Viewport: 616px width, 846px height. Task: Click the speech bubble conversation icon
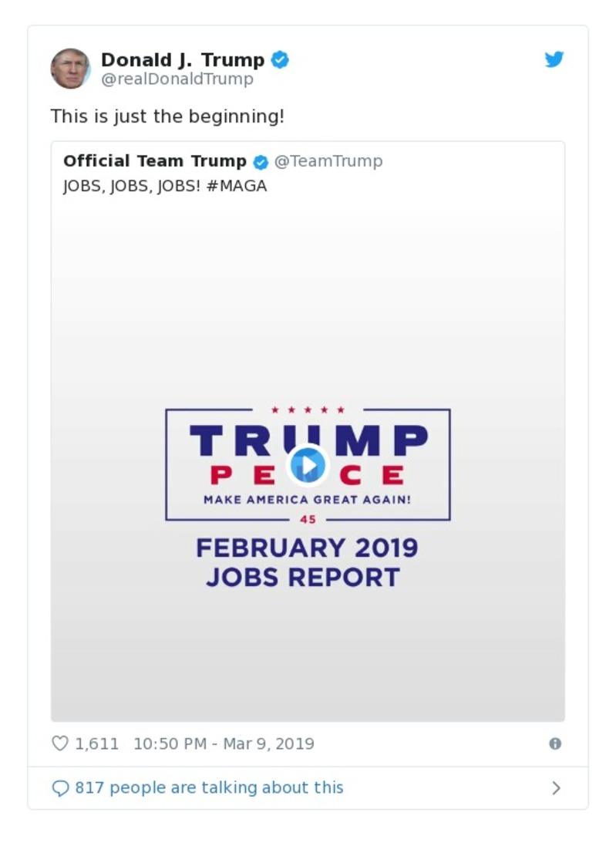60,787
